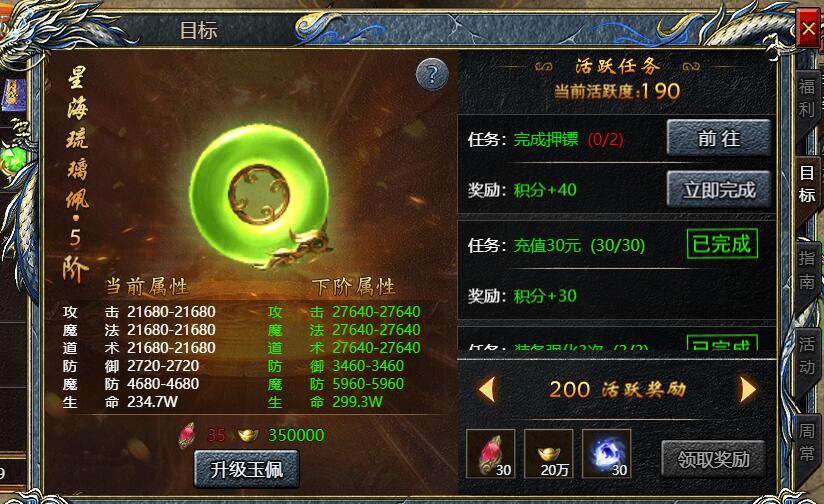Select the red gem cost icon
Viewport: 824px width, 504px height.
(187, 435)
